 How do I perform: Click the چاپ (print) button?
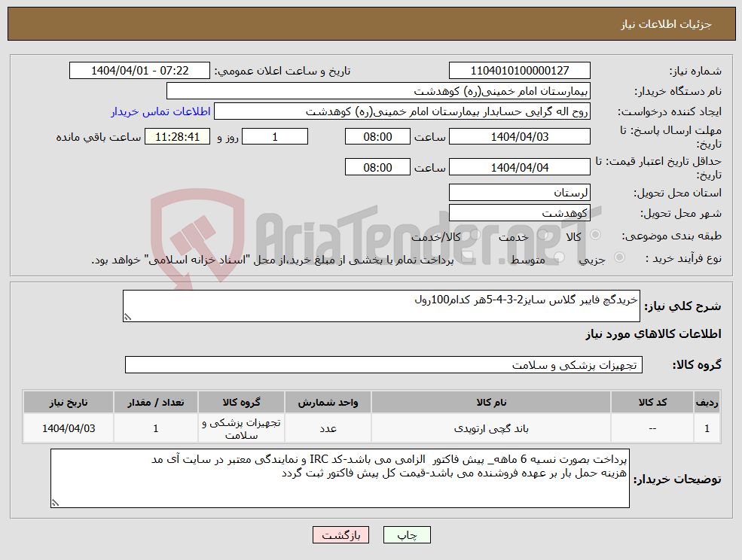(x=407, y=535)
